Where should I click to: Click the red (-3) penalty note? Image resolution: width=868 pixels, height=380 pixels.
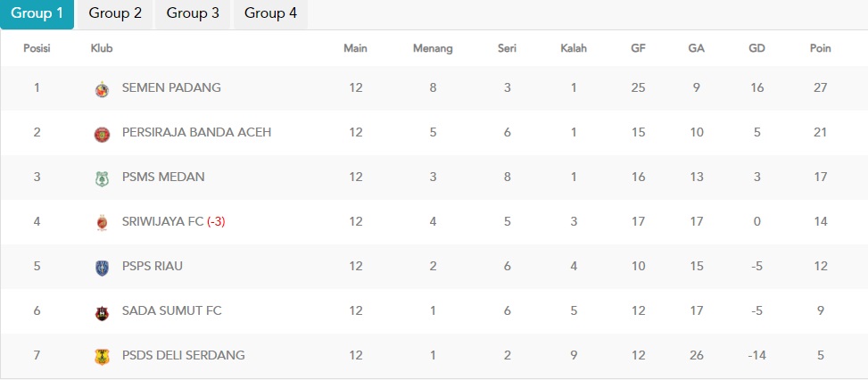pyautogui.click(x=216, y=222)
